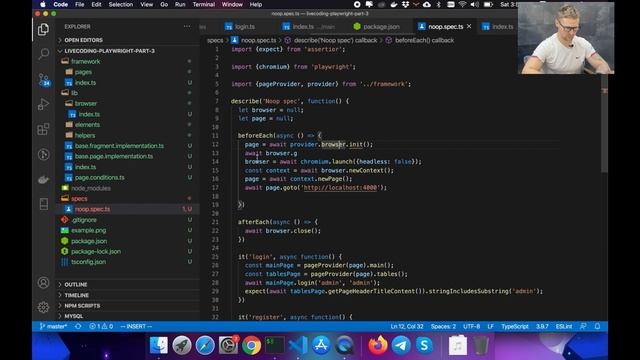
Task: Change indentation via Spaces: 2
Action: [x=443, y=326]
